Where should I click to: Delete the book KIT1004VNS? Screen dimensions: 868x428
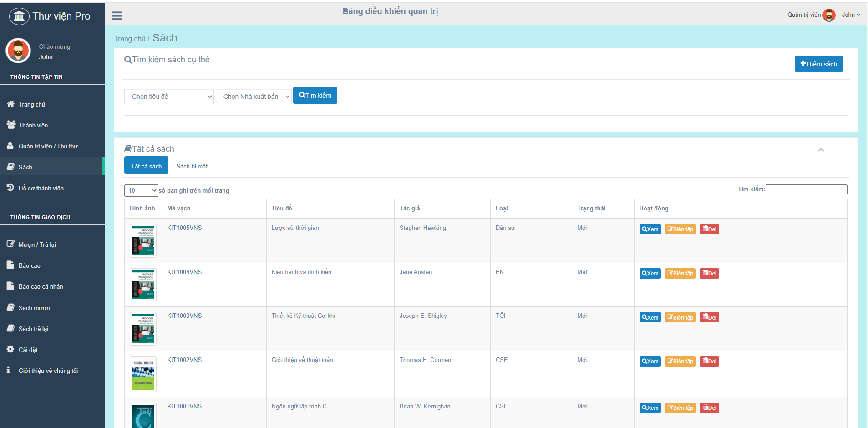click(x=709, y=273)
